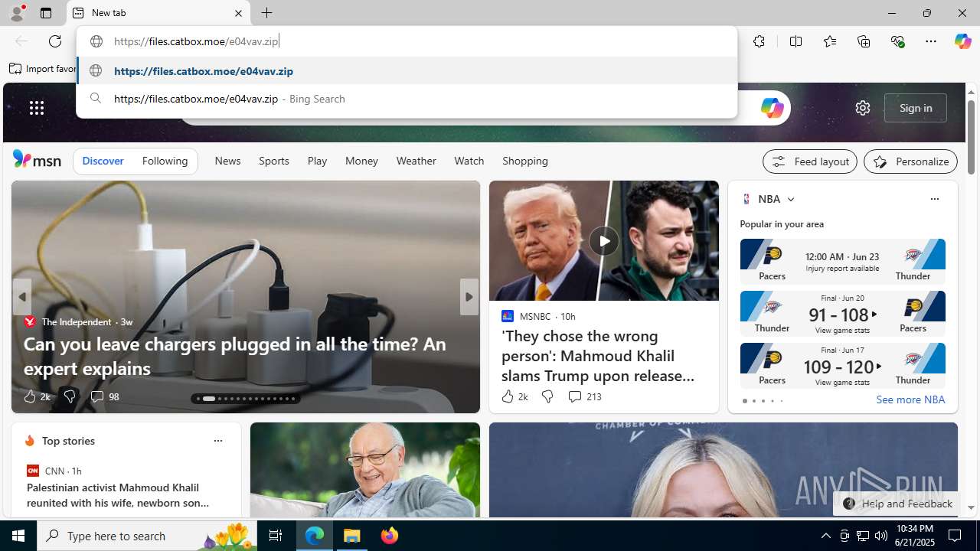Go to next carousel slide
The height and width of the screenshot is (551, 980).
(x=469, y=297)
